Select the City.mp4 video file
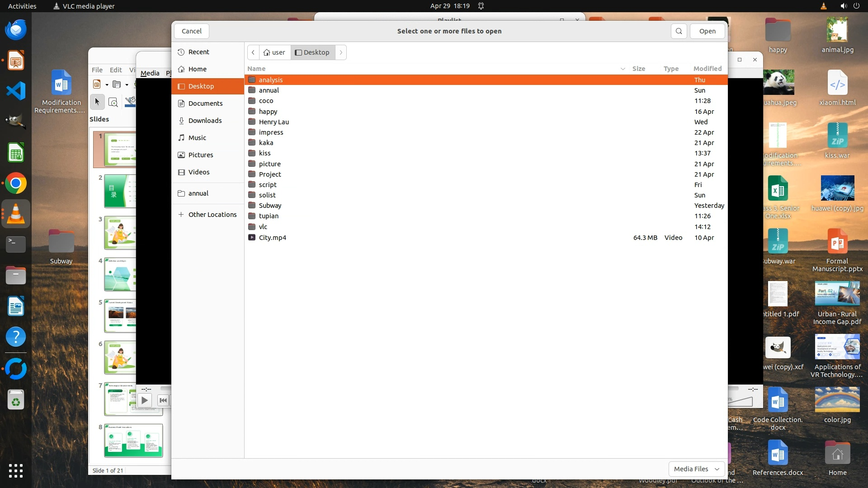This screenshot has height=488, width=868. click(272, 238)
